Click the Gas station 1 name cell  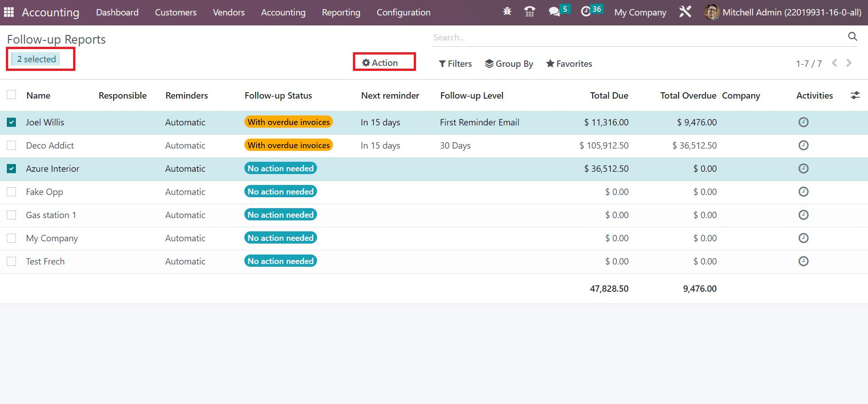(x=51, y=215)
